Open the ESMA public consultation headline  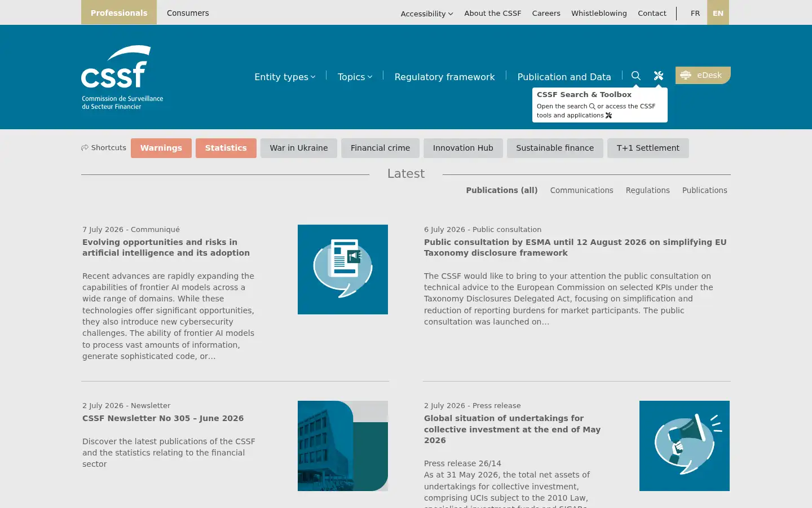click(x=575, y=247)
